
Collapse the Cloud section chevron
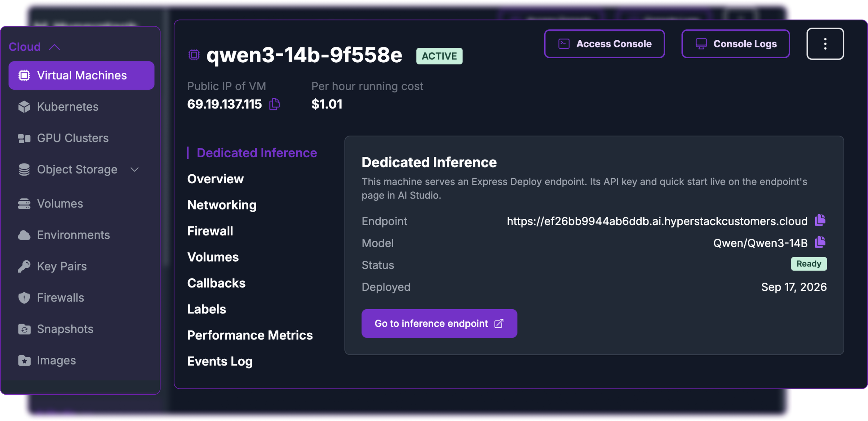coord(55,47)
